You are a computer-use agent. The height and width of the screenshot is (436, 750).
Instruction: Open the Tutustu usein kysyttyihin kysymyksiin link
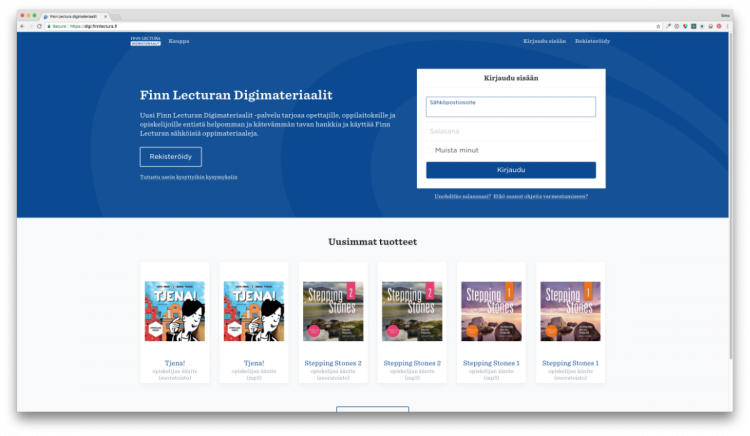click(188, 177)
